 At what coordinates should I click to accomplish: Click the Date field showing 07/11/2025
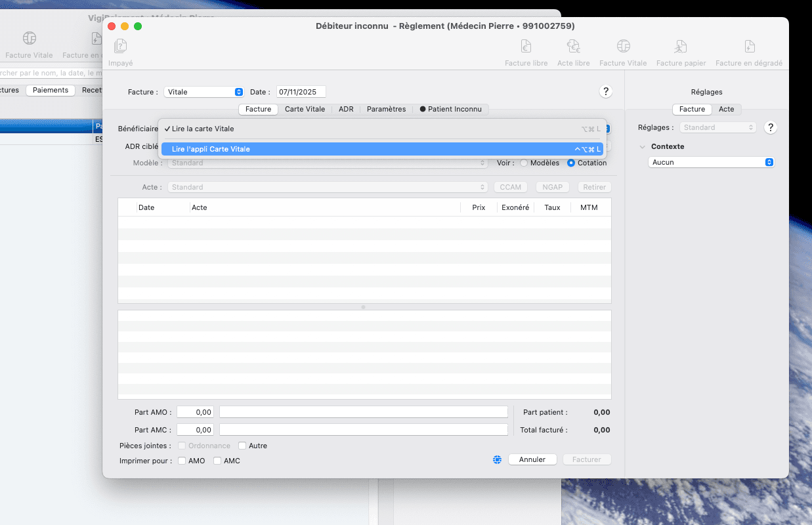click(301, 93)
